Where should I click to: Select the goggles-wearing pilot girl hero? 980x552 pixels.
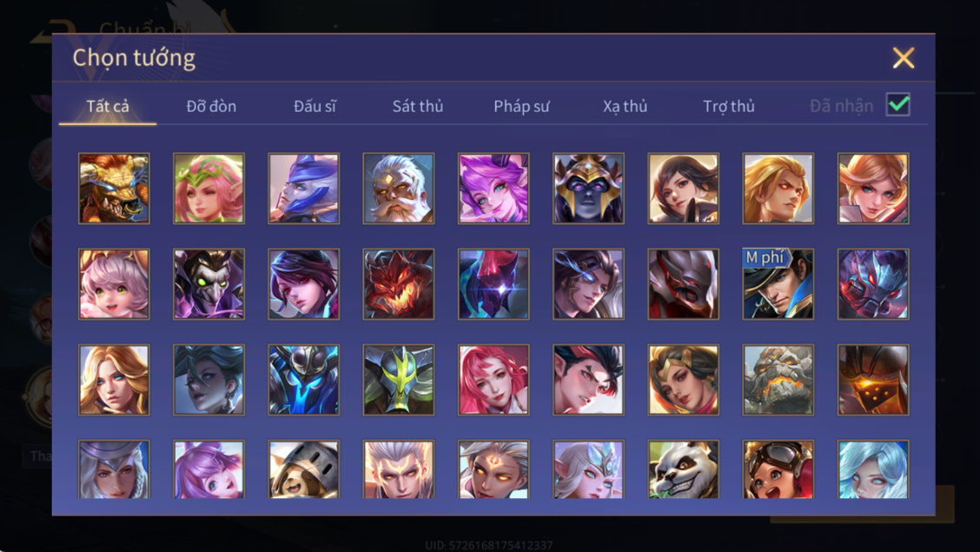[x=778, y=469]
